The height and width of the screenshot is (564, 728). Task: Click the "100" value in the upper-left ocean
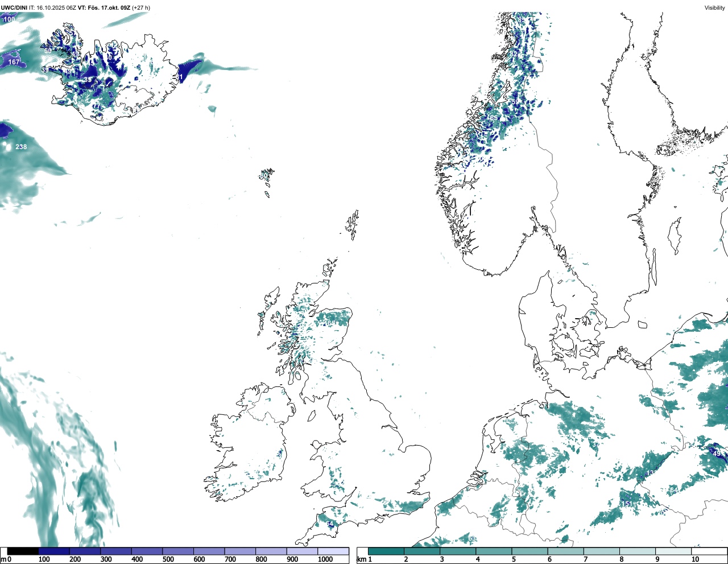(x=9, y=19)
